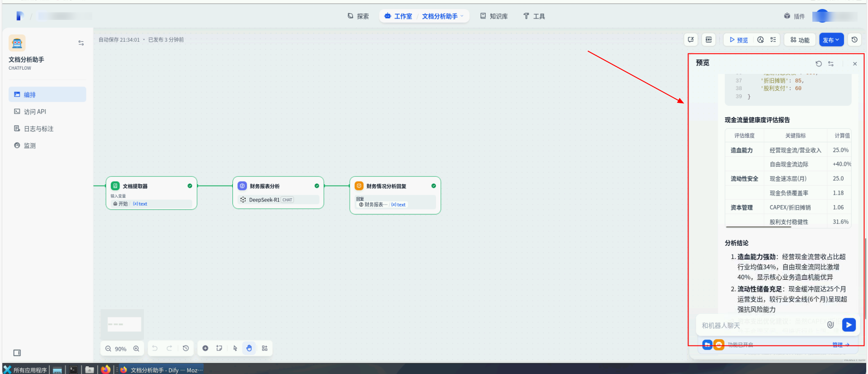Image resolution: width=868 pixels, height=374 pixels.
Task: Select the 文档提取器 node
Action: [152, 193]
